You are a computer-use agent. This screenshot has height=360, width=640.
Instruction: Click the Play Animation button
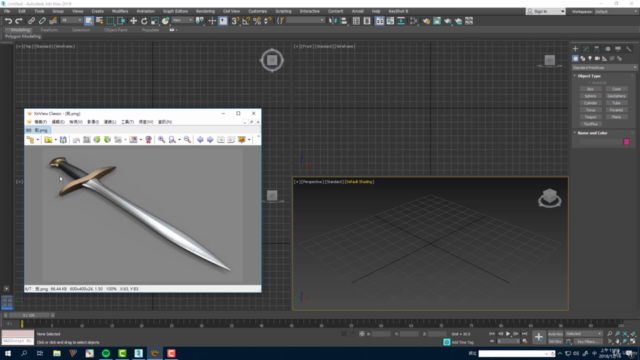tap(508, 334)
